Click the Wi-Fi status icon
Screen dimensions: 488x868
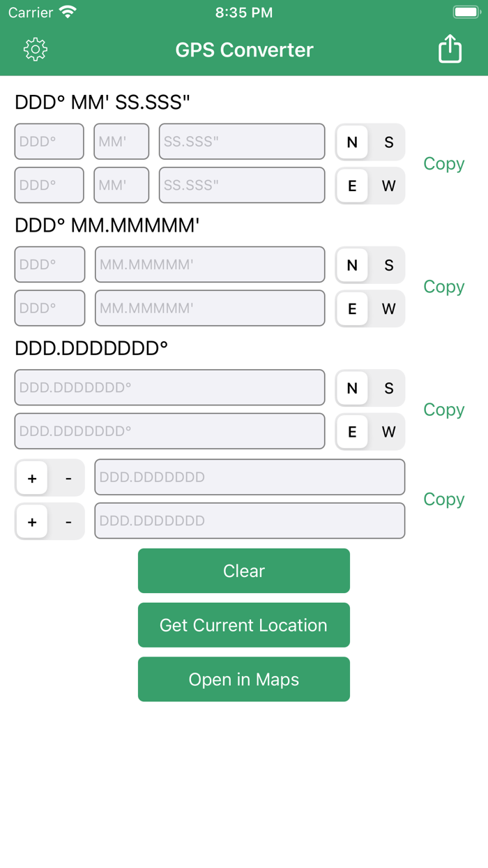click(x=67, y=11)
